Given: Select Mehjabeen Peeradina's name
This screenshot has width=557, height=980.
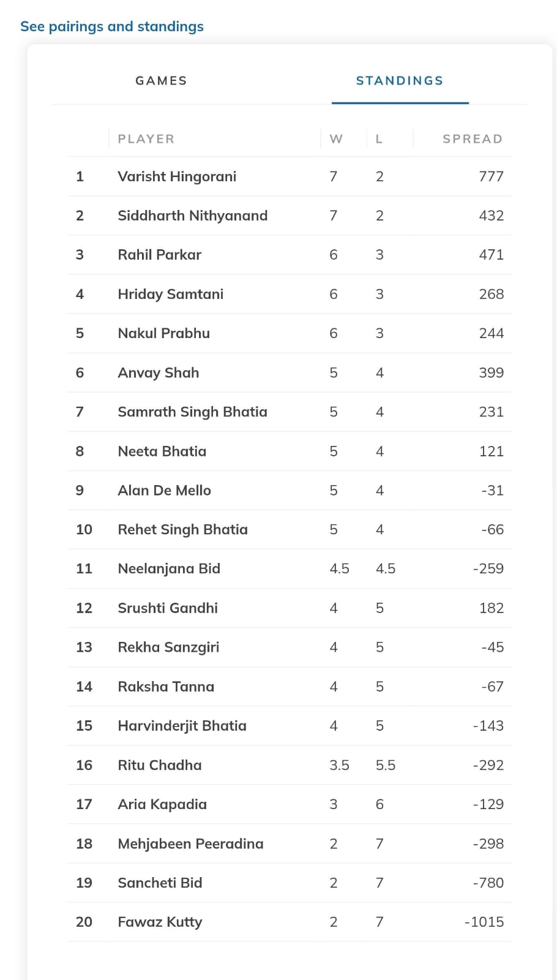Looking at the screenshot, I should click(190, 843).
